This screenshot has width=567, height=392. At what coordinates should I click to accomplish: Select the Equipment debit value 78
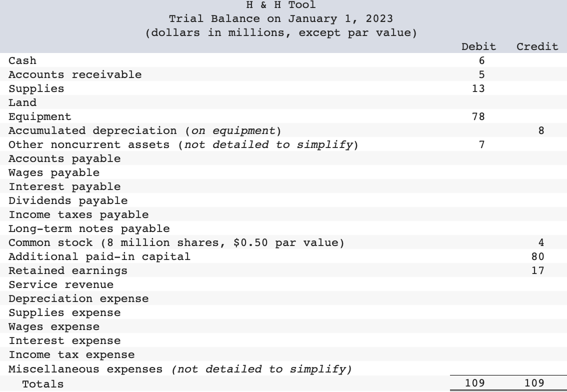(x=478, y=116)
